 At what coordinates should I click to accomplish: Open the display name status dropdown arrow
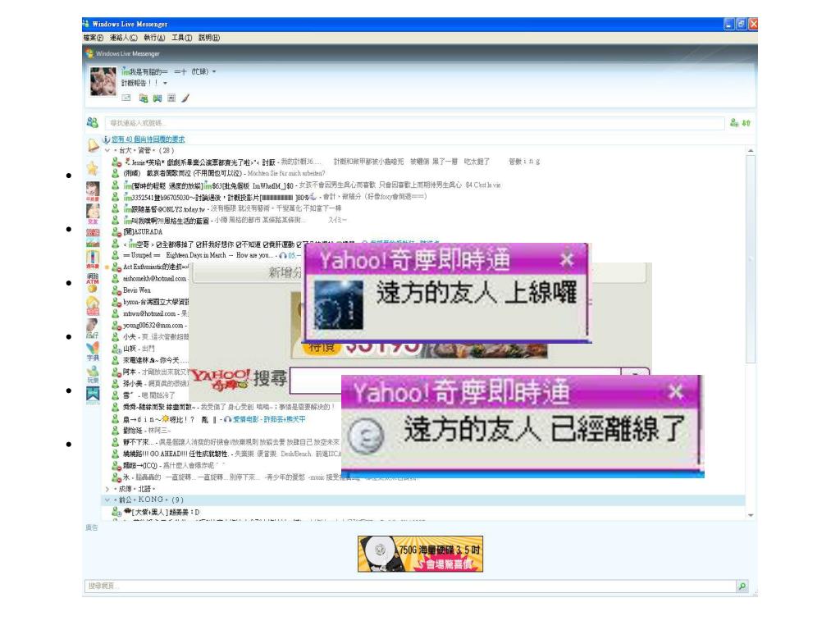pyautogui.click(x=214, y=71)
